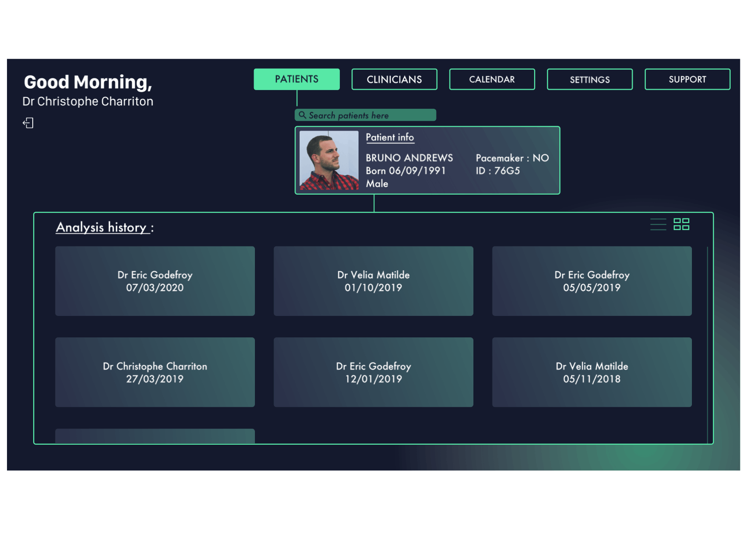Click the search patients input field
The height and width of the screenshot is (560, 747).
(369, 115)
